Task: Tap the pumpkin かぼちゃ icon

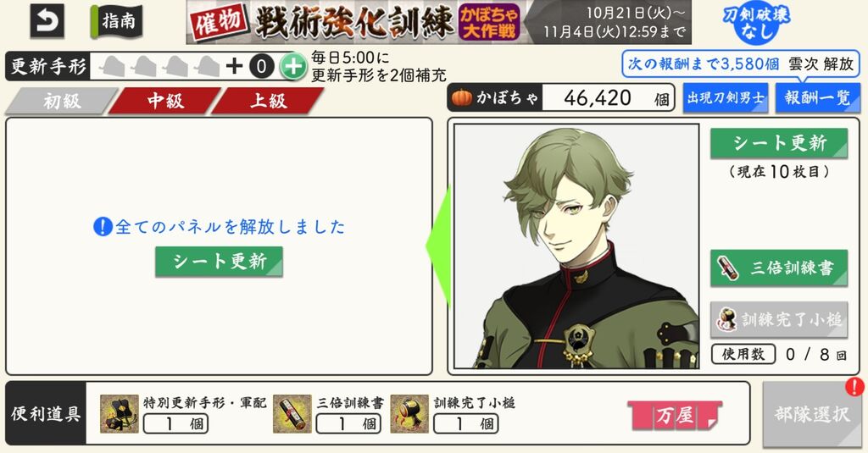Action: pos(462,98)
